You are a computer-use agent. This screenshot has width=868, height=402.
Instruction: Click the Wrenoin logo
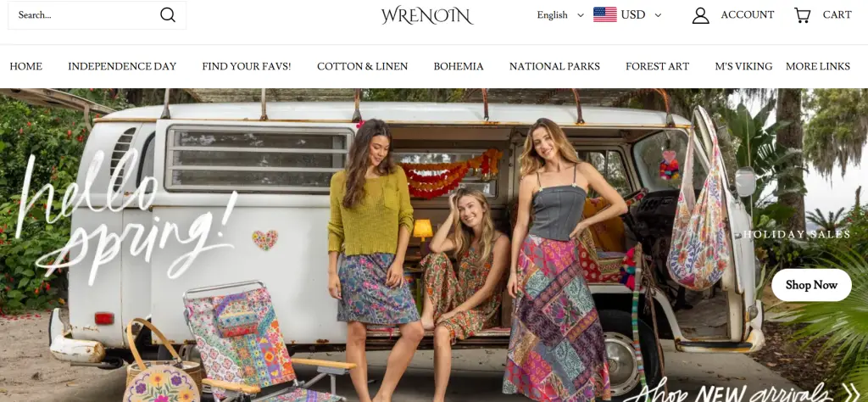pos(427,15)
